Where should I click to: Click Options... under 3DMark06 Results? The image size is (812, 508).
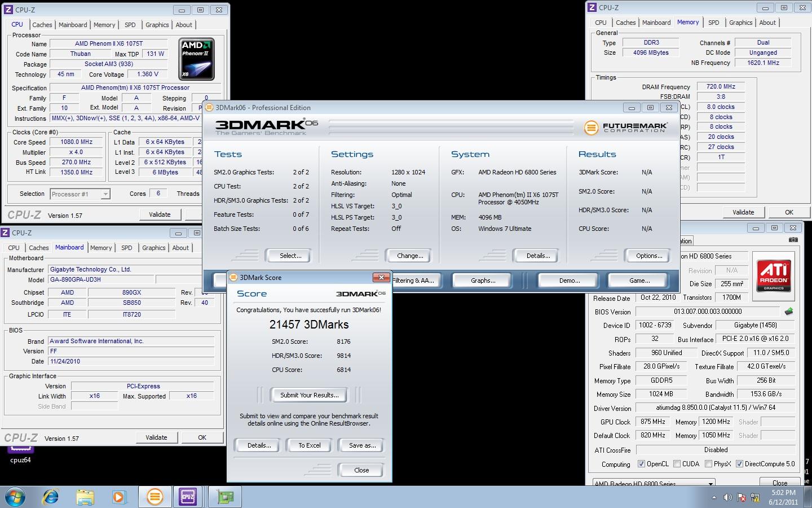click(649, 256)
